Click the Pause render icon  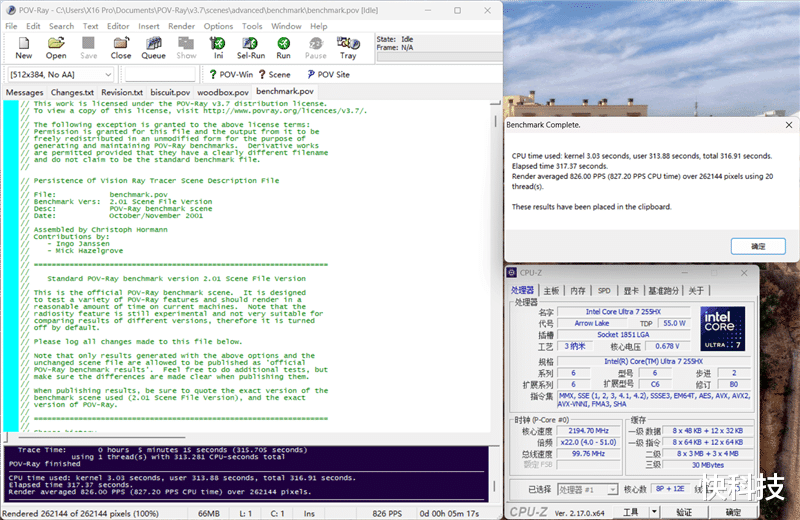pos(315,48)
